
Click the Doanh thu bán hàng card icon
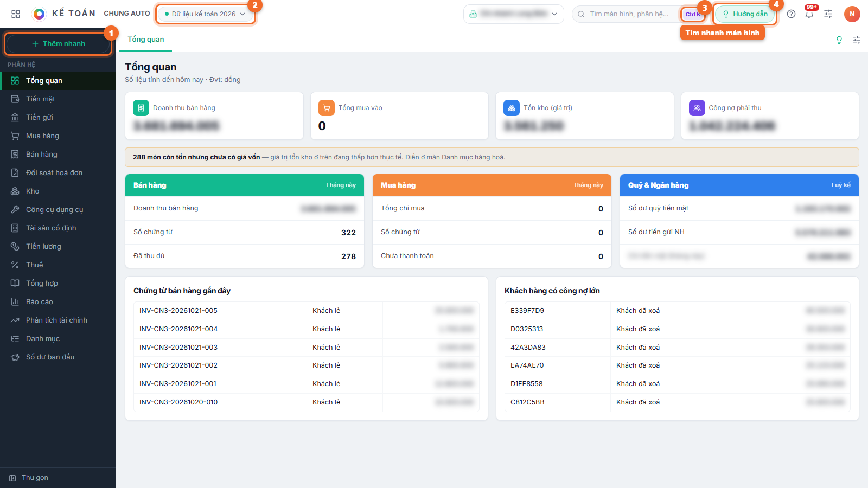click(x=141, y=108)
